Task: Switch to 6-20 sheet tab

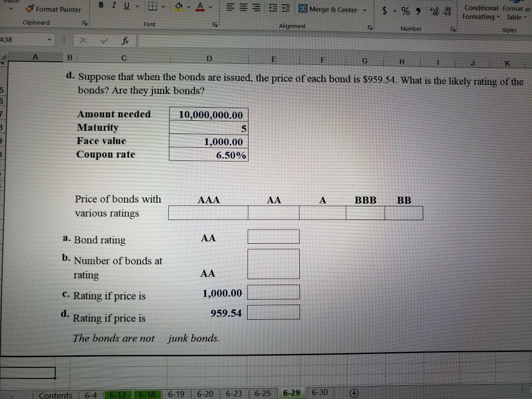Action: click(205, 394)
